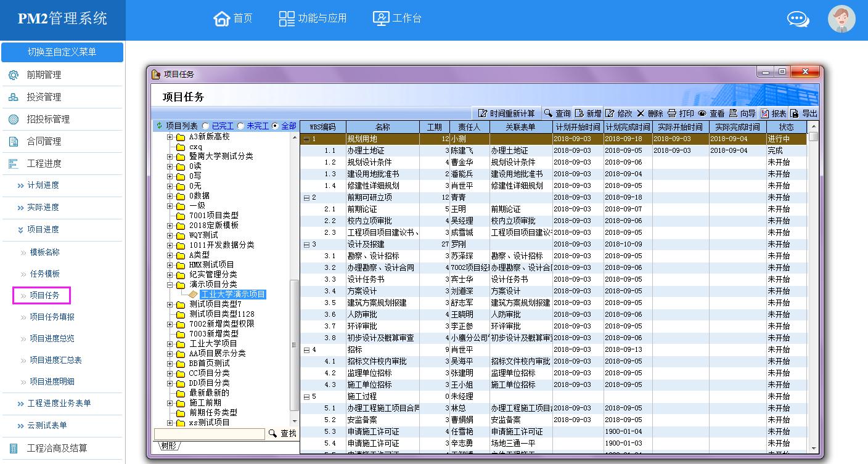Click the 报表 report toolbar icon
The height and width of the screenshot is (464, 868).
coord(764,113)
